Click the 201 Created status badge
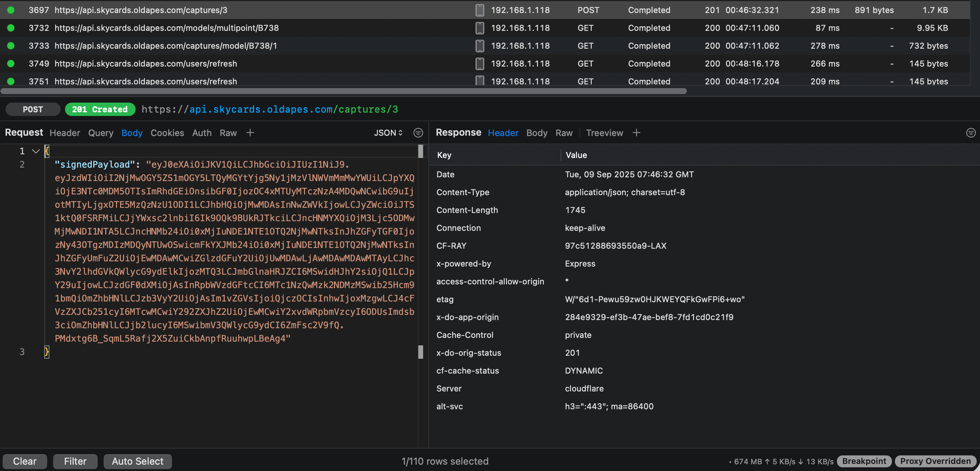This screenshot has width=980, height=471. (100, 109)
